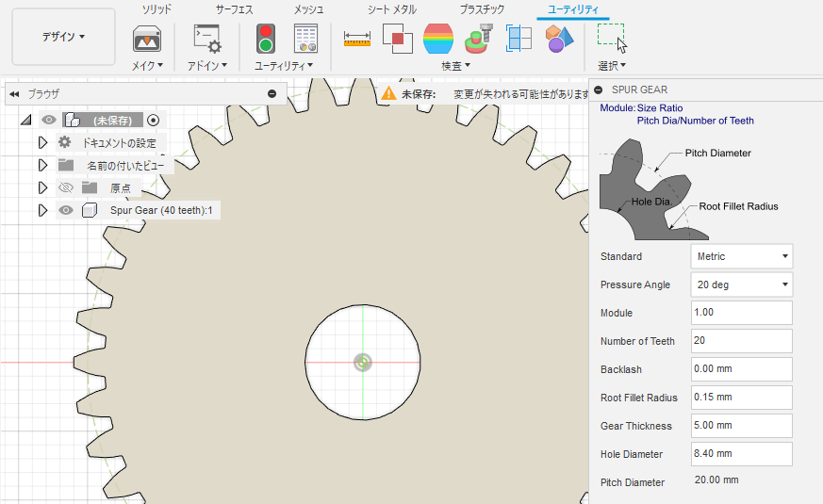Collapse the SPUR GEAR dialog header icon
Screen dimensions: 823x504
pos(599,89)
